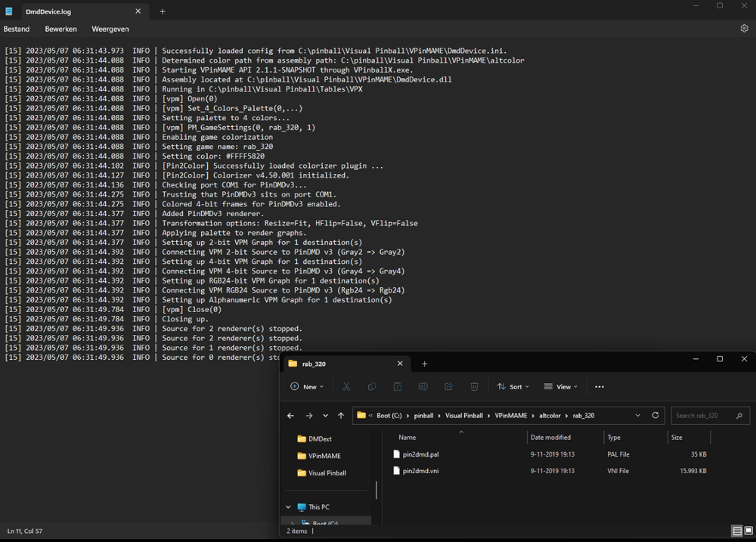Close the DmdDevice.log tab
Screen dimensions: 756x542
click(138, 11)
